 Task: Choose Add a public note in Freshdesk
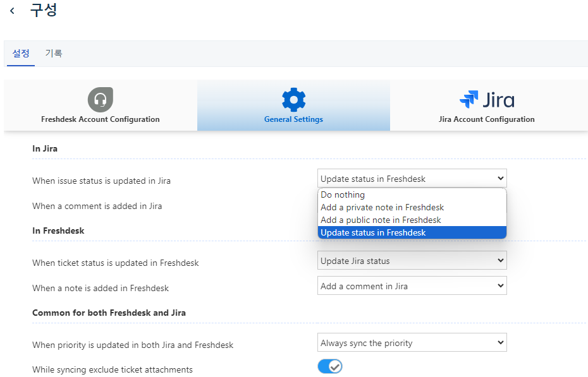click(x=412, y=220)
